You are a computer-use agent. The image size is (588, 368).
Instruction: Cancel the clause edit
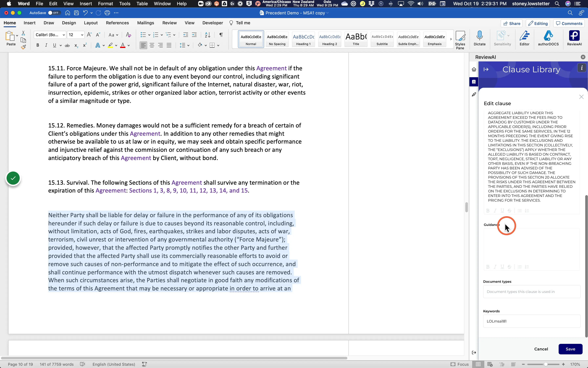pos(541,349)
